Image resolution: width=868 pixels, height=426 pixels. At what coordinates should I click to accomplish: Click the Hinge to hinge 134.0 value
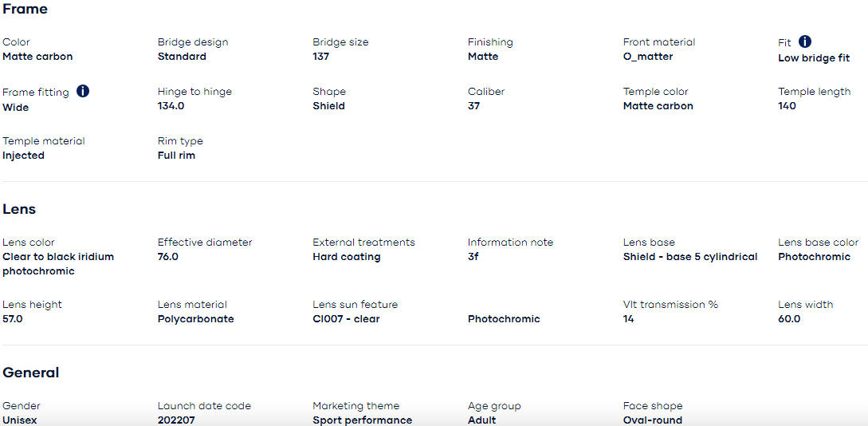tap(171, 106)
